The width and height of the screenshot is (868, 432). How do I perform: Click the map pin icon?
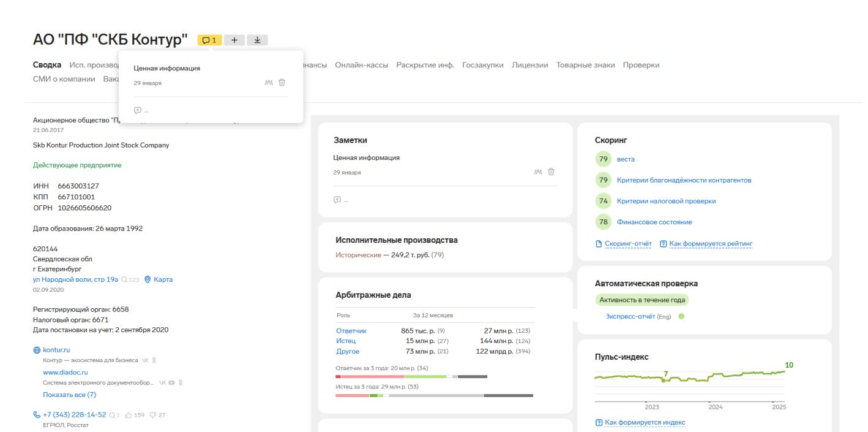(148, 279)
